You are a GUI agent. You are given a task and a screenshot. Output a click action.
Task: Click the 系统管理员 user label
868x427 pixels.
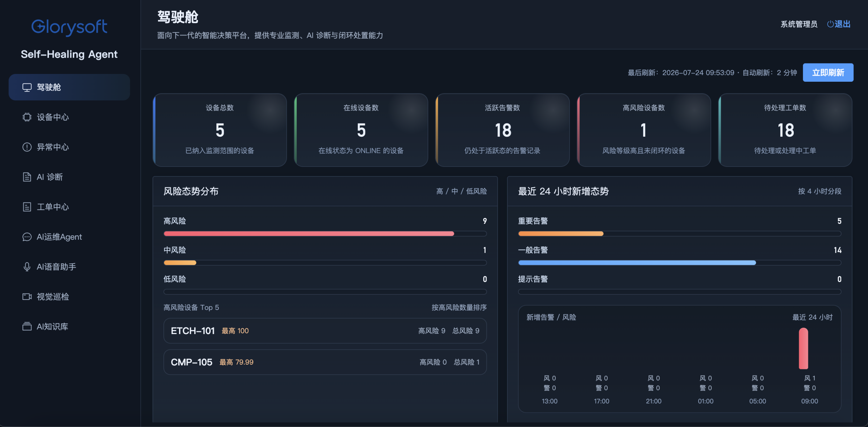coord(799,24)
